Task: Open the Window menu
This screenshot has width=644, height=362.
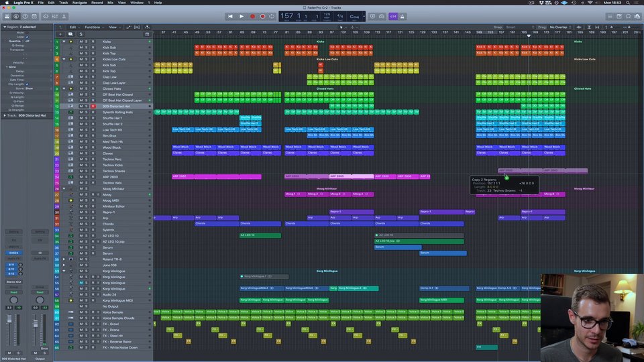Action: coord(137,3)
